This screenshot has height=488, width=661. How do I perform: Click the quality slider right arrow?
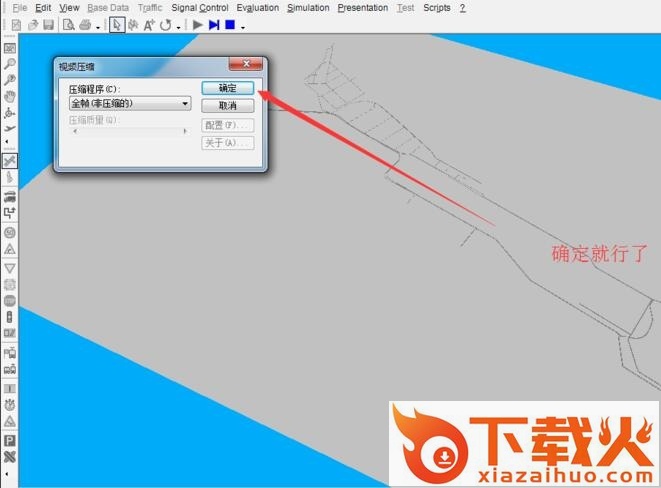click(185, 131)
